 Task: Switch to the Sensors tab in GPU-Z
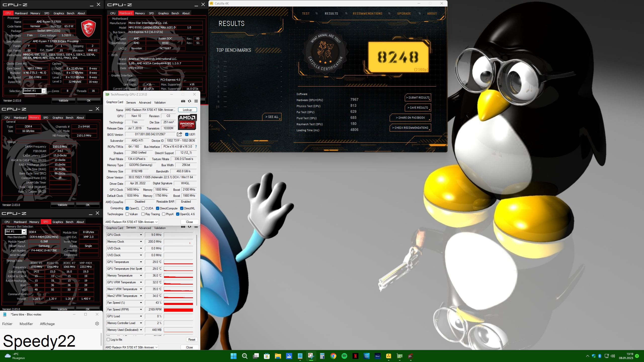point(131,102)
